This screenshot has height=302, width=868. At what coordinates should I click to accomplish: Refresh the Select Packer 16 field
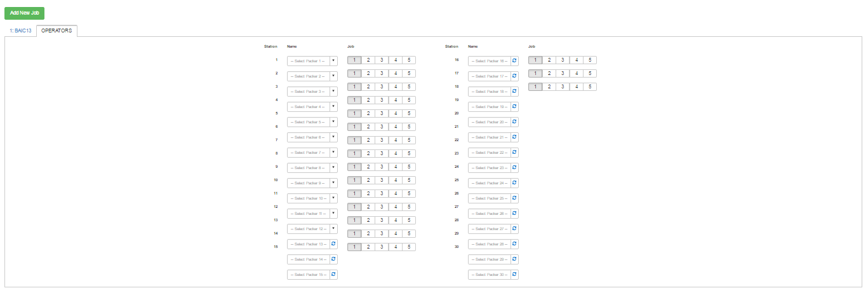pyautogui.click(x=514, y=61)
